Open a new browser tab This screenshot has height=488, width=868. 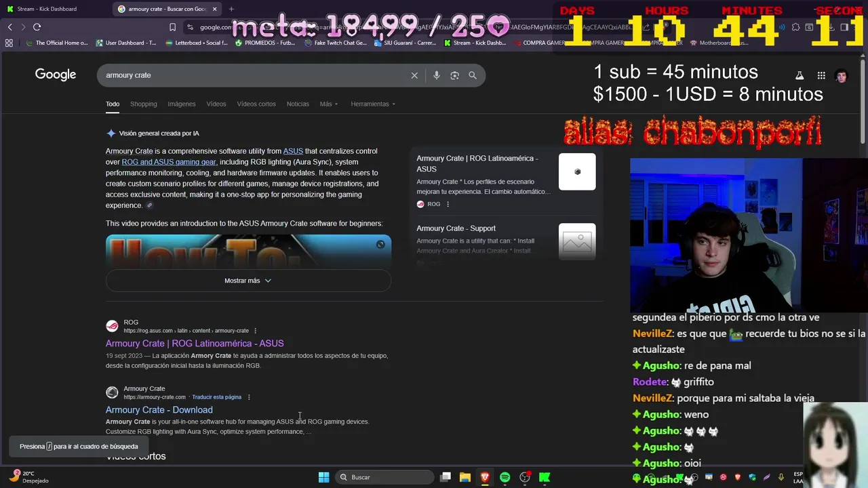[x=231, y=9]
